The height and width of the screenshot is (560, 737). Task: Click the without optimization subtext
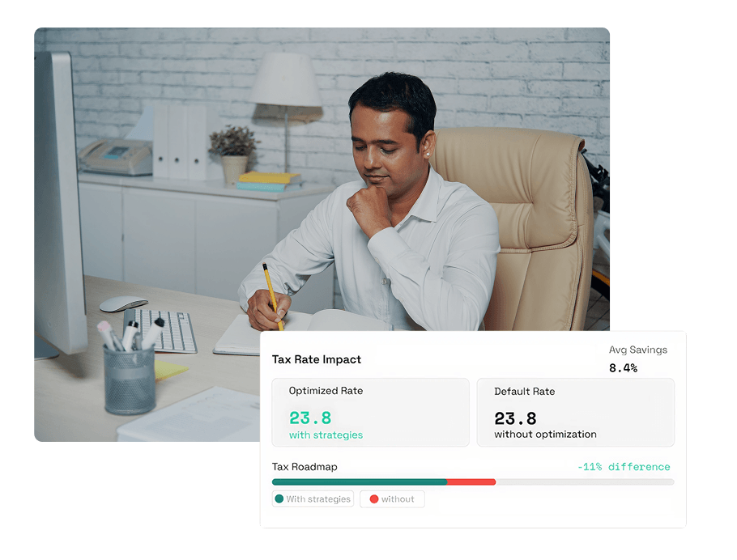click(545, 434)
